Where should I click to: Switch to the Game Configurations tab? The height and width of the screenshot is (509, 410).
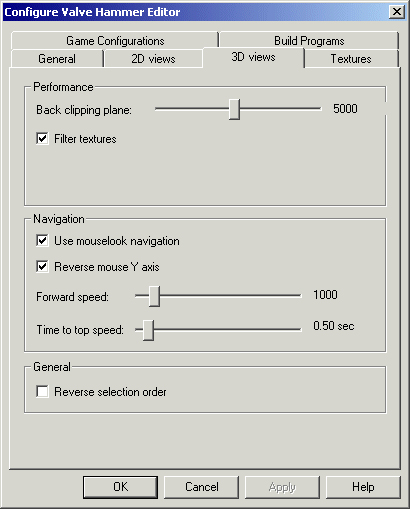coord(115,41)
